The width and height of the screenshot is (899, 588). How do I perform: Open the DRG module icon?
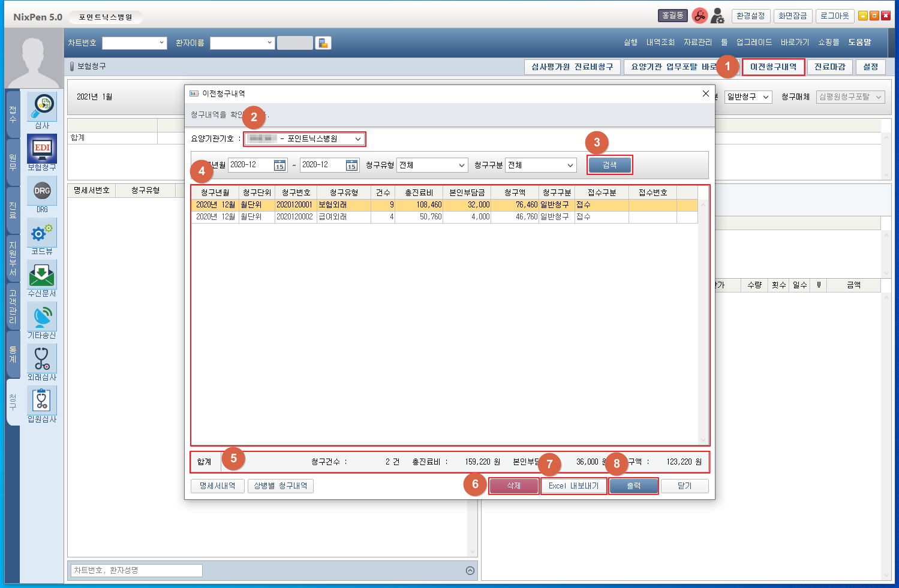coord(42,191)
